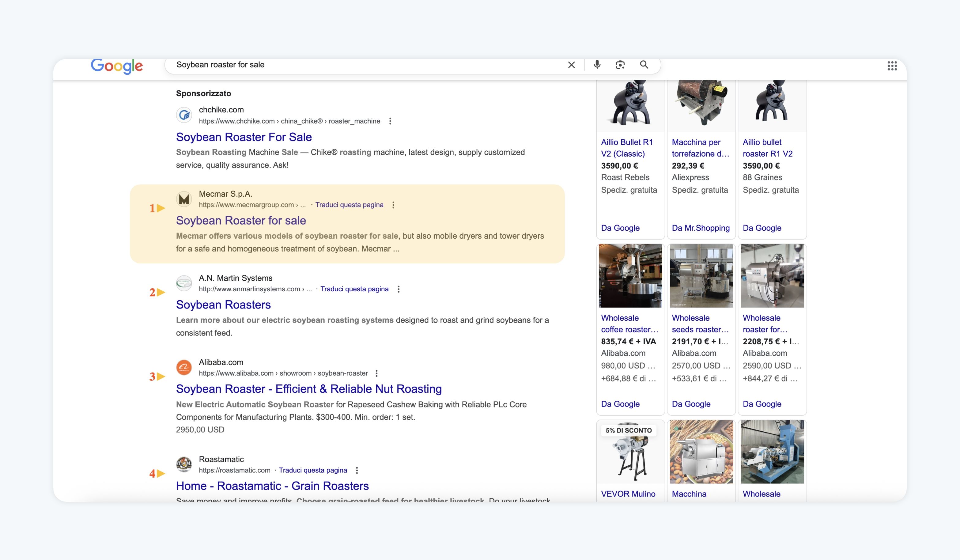Click the blue extruder machine thumbnail
960x560 pixels.
772,452
